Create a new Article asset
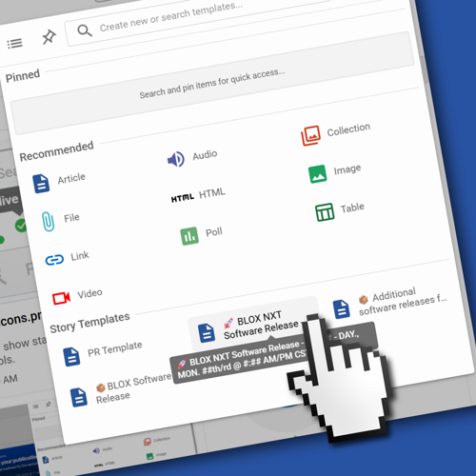The image size is (476, 476). (x=59, y=182)
